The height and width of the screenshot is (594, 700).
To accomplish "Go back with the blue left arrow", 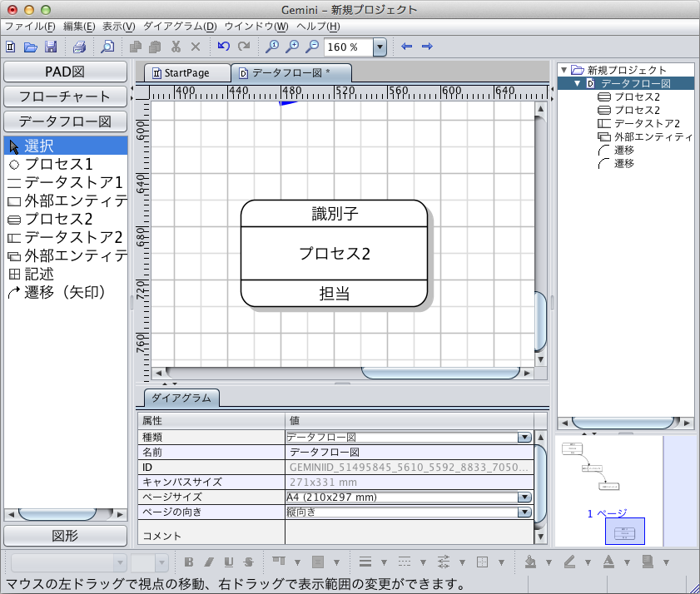I will pos(407,46).
